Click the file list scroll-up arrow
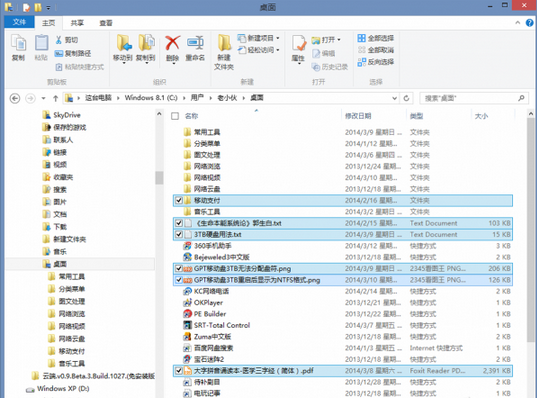Image resolution: width=537 pixels, height=398 pixels. 531,113
